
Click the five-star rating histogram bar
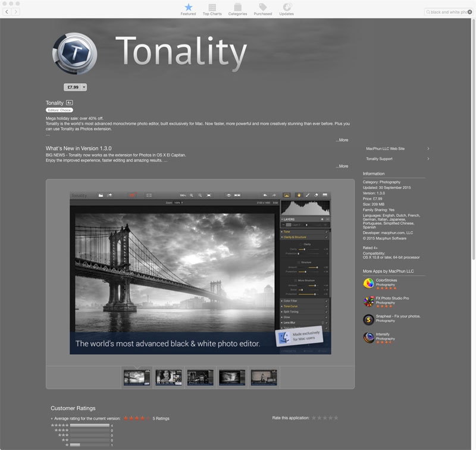pyautogui.click(x=90, y=426)
